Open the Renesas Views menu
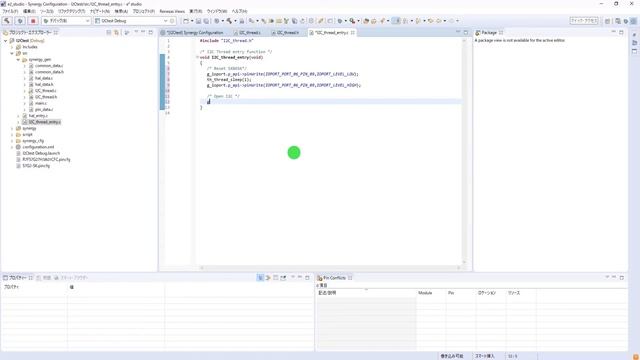 (x=172, y=11)
